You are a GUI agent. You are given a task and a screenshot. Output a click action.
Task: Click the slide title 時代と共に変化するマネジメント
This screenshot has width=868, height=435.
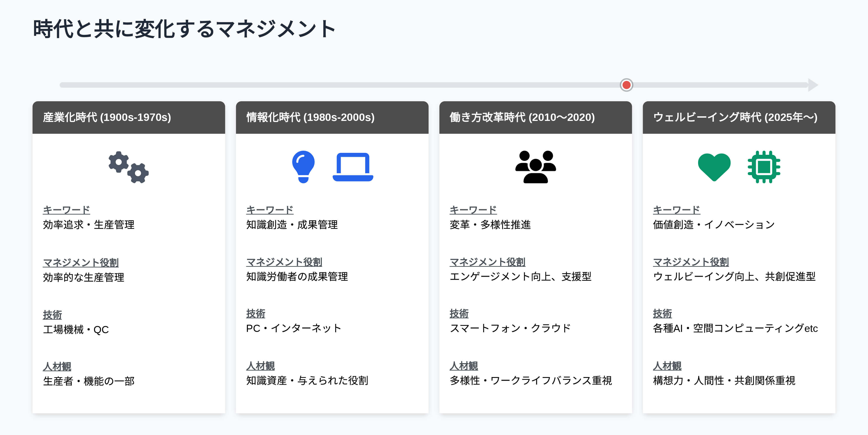pos(184,29)
